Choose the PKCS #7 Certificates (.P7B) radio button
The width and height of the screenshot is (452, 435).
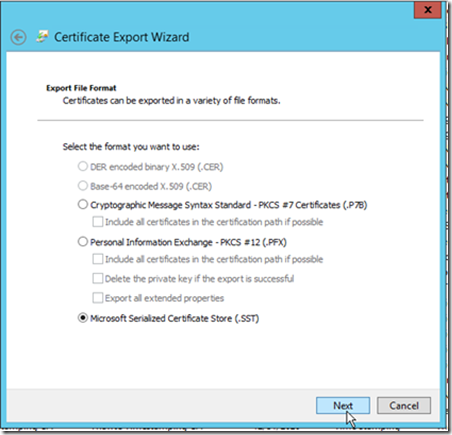[x=83, y=204]
